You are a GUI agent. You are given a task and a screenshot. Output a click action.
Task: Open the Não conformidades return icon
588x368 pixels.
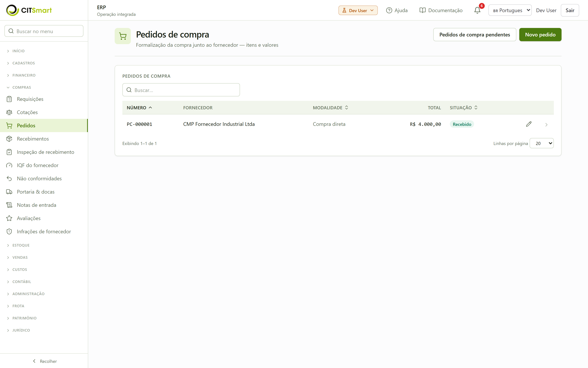pyautogui.click(x=9, y=179)
